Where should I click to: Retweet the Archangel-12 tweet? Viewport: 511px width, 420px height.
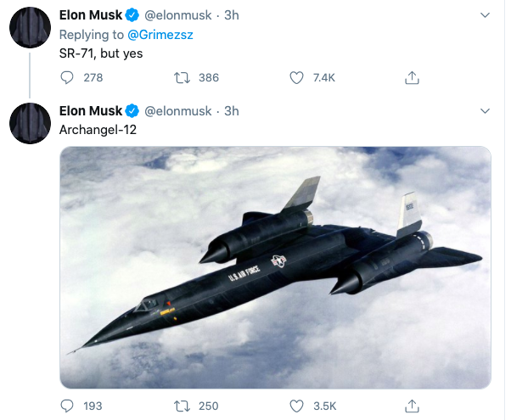(x=180, y=406)
